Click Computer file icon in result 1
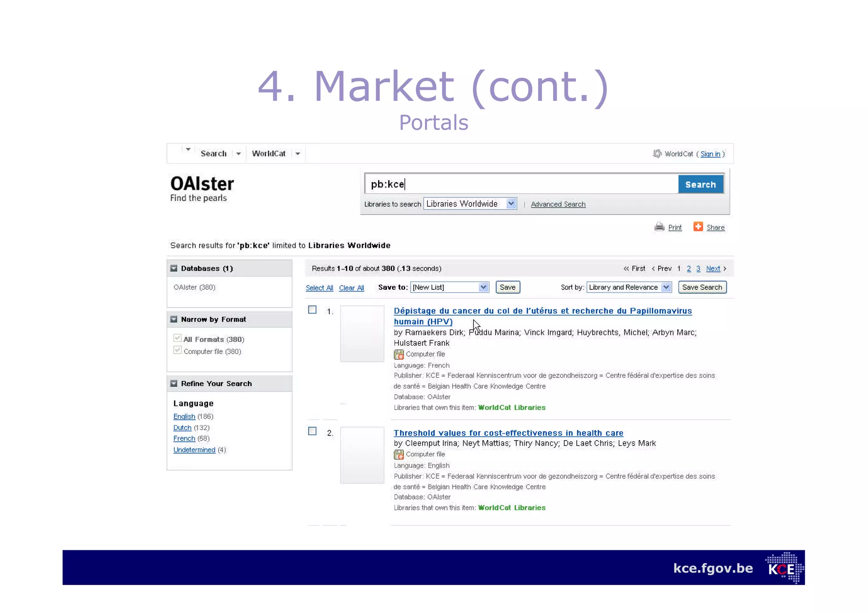Viewport: 868px width, 613px height. pos(398,355)
